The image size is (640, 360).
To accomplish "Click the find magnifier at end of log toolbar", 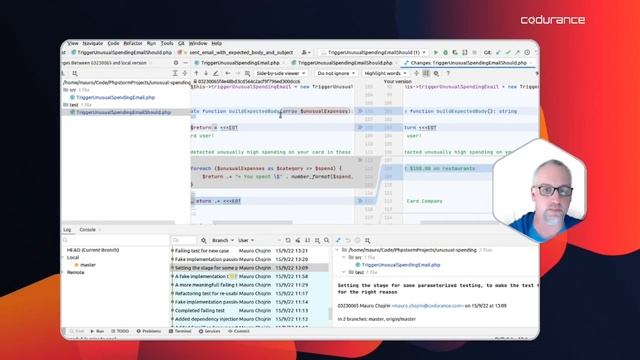I will tap(327, 240).
